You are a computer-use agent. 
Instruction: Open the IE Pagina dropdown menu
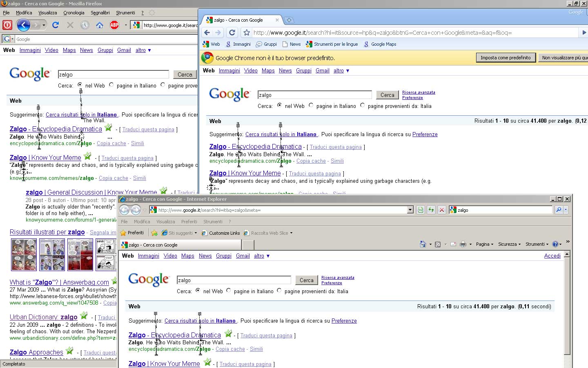pos(485,244)
